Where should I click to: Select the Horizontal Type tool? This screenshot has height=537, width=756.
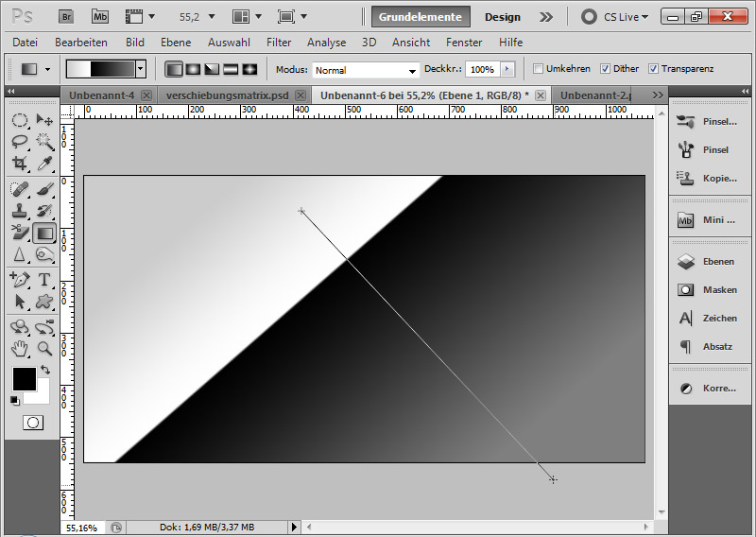(44, 280)
